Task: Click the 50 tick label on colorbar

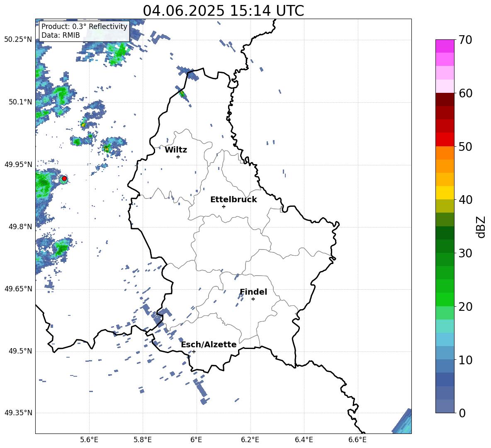Action: coord(465,147)
